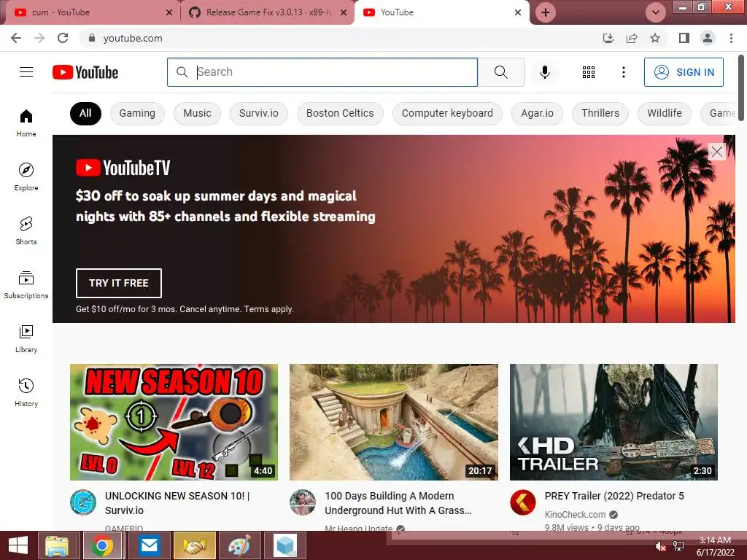Filter by the Surviv.io chip
The image size is (747, 560).
(259, 113)
